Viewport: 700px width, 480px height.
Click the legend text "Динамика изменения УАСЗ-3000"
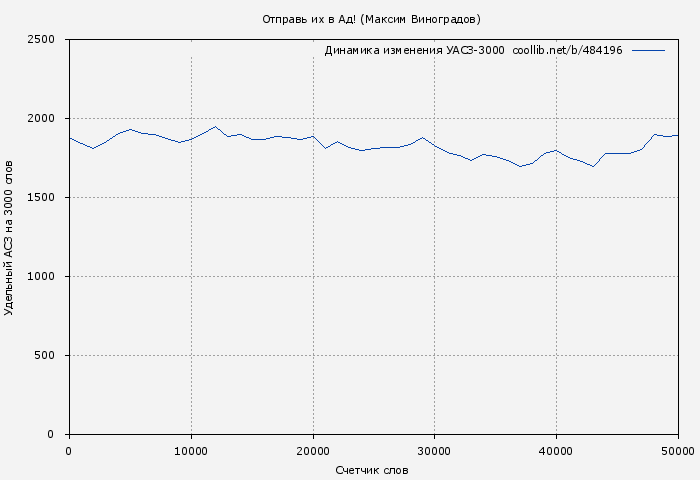click(x=414, y=50)
